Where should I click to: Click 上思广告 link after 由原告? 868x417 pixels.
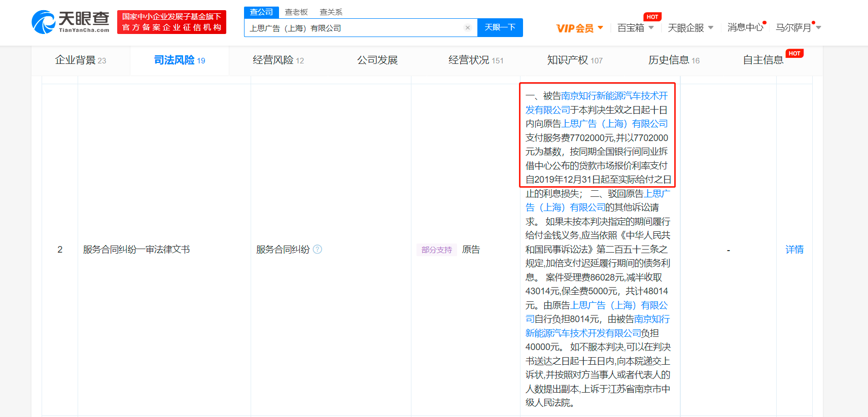click(x=597, y=312)
